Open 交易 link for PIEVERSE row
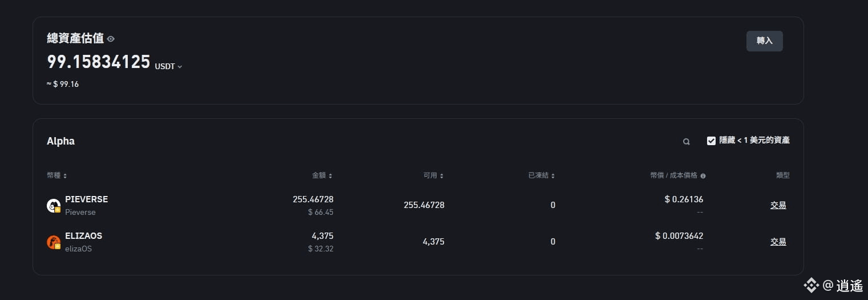The height and width of the screenshot is (300, 868). tap(778, 205)
